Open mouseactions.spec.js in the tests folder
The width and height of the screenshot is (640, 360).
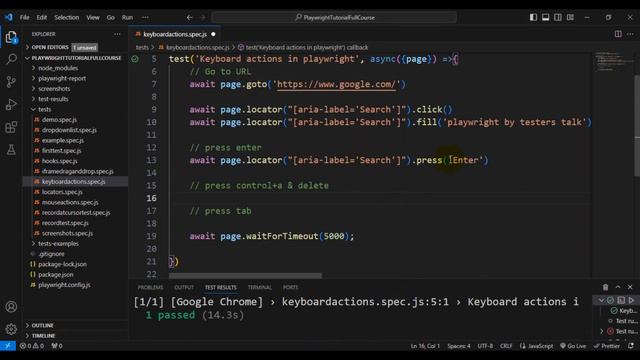click(x=70, y=202)
